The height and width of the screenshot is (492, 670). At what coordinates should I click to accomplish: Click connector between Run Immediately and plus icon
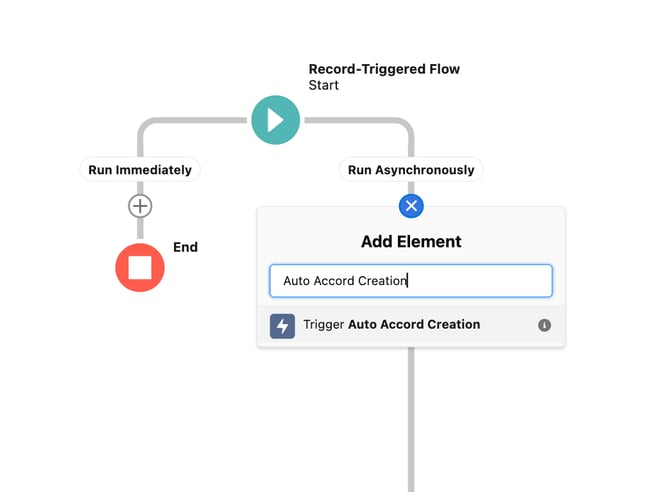(140, 188)
